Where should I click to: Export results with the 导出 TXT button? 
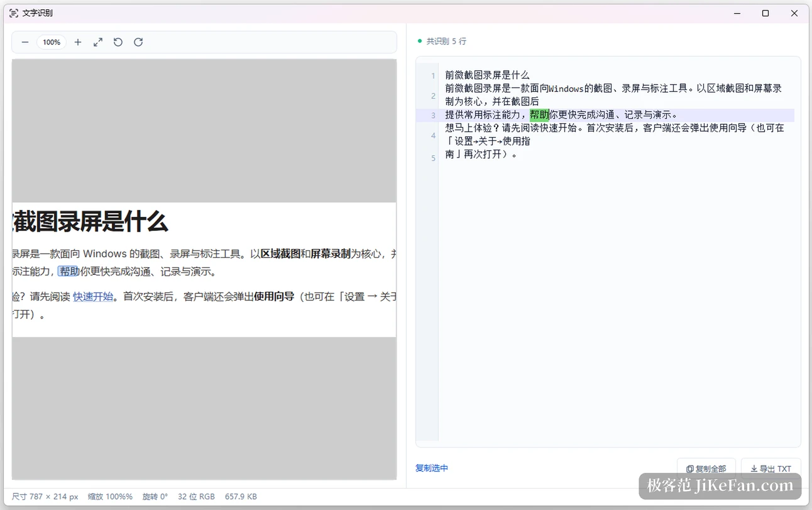click(x=771, y=468)
